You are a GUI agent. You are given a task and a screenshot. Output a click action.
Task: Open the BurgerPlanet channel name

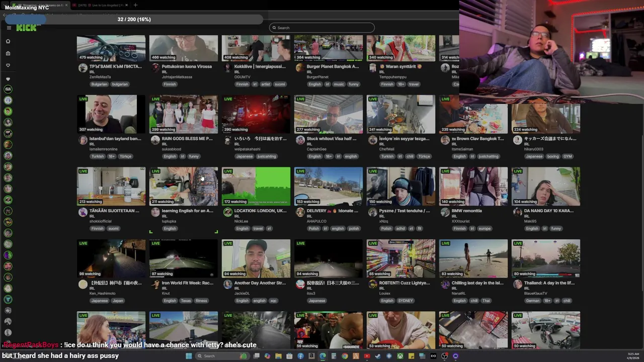tap(317, 77)
